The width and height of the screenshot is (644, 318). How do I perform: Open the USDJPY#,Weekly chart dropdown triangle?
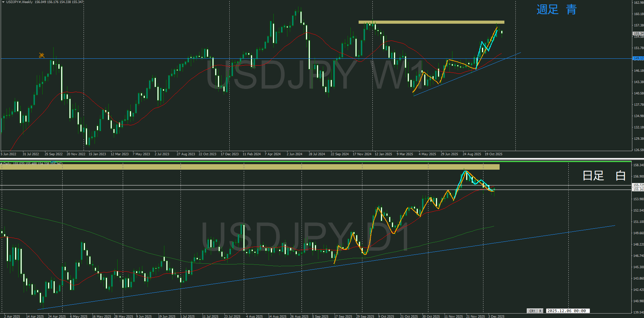tap(3, 2)
